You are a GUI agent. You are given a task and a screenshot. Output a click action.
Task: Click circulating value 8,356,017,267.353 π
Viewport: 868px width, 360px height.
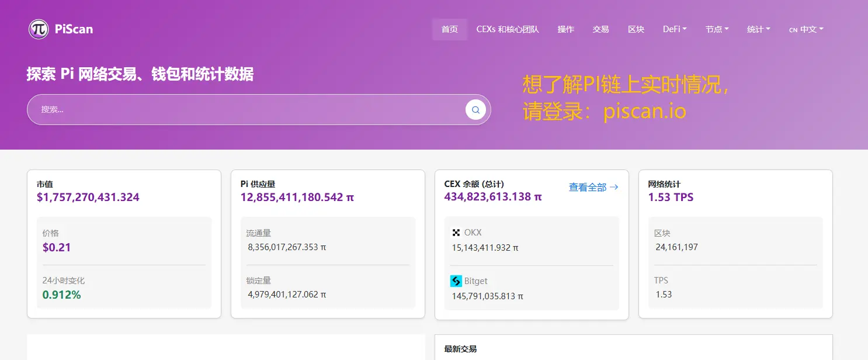point(287,247)
